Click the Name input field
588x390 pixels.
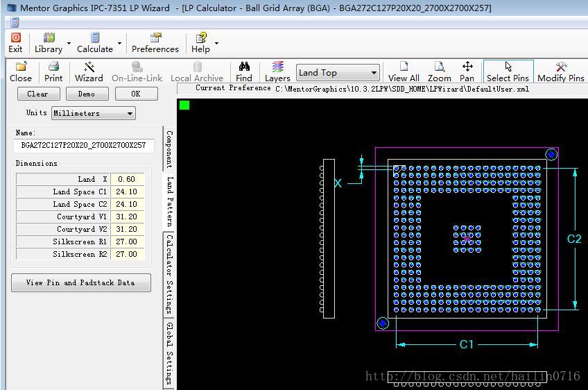point(84,145)
